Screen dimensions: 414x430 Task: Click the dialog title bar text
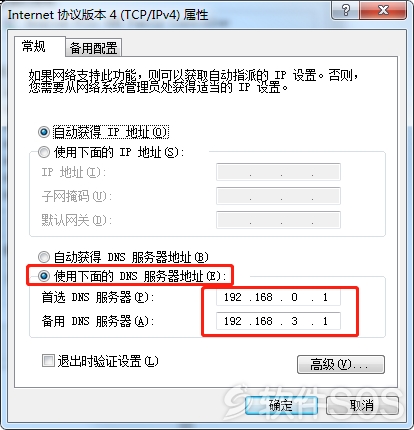click(108, 15)
